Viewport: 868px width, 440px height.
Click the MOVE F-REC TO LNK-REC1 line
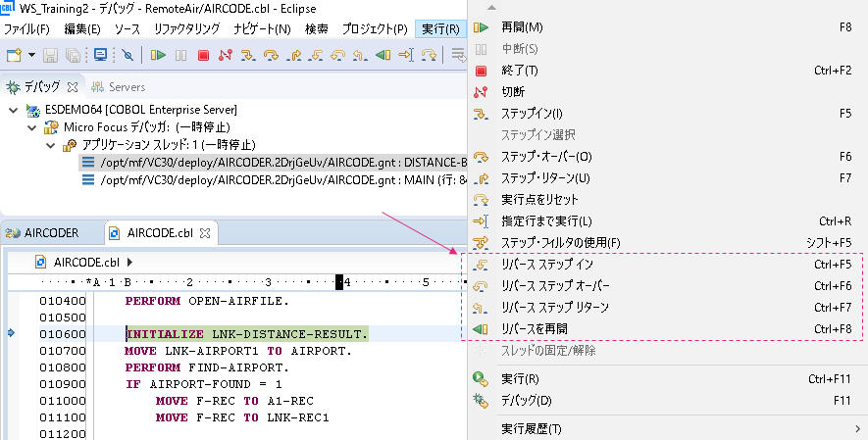pos(242,416)
